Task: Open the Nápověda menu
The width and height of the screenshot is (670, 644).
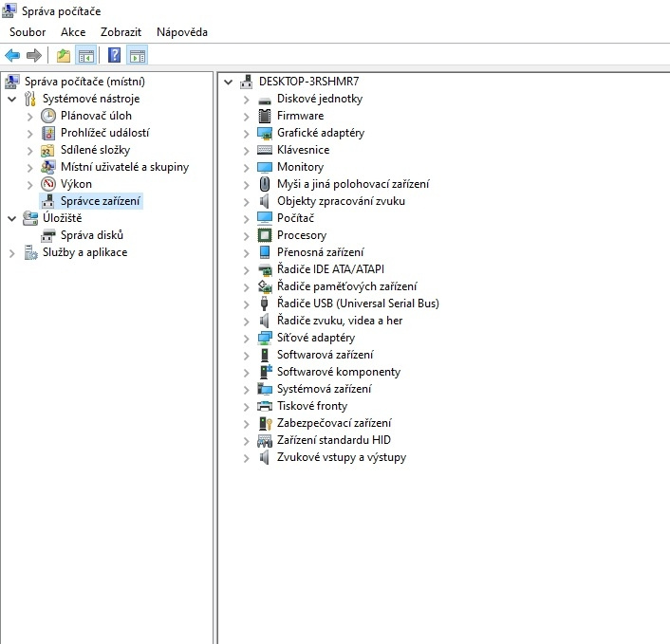Action: click(181, 32)
